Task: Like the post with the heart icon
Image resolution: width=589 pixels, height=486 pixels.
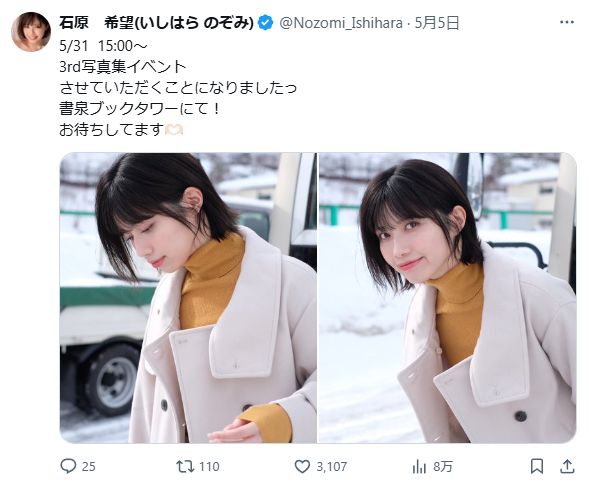Action: point(302,466)
